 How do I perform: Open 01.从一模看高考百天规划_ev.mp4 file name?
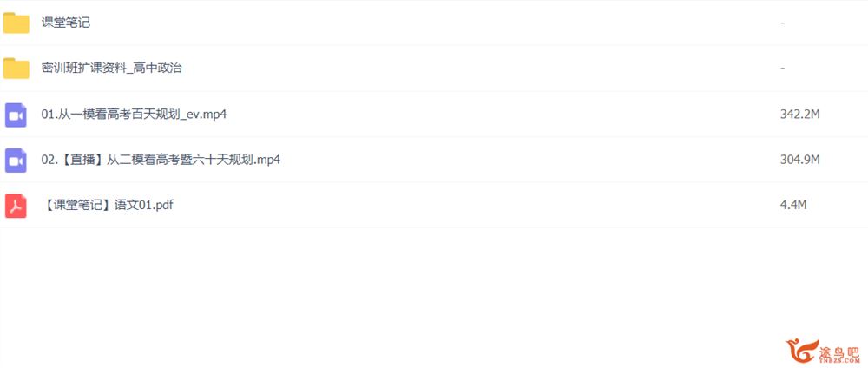[134, 115]
